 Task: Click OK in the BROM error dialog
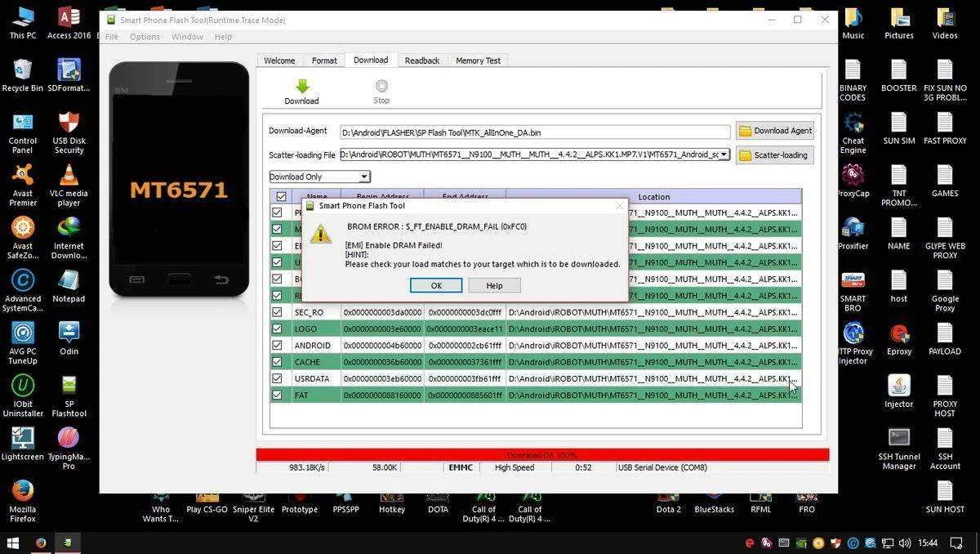(x=436, y=285)
